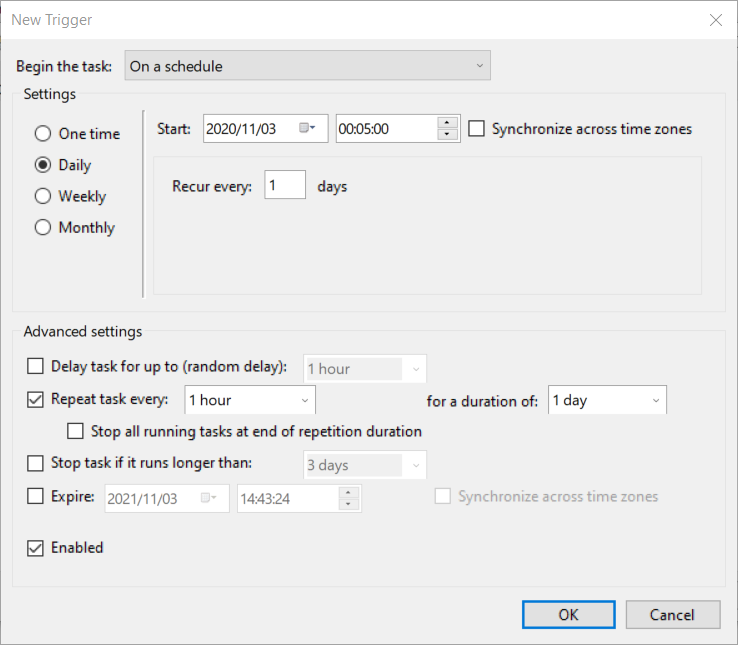Enable Stop task if it runs longer
The width and height of the screenshot is (738, 645).
click(x=36, y=464)
